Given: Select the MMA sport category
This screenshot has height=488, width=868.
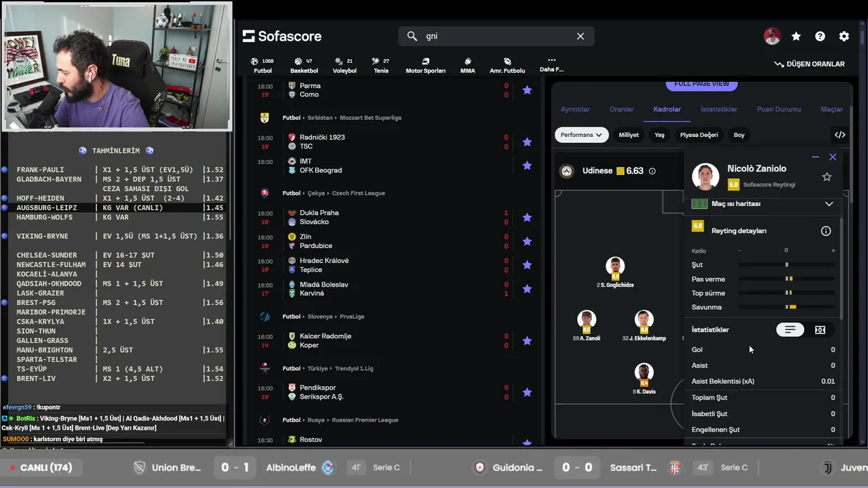Looking at the screenshot, I should 467,65.
